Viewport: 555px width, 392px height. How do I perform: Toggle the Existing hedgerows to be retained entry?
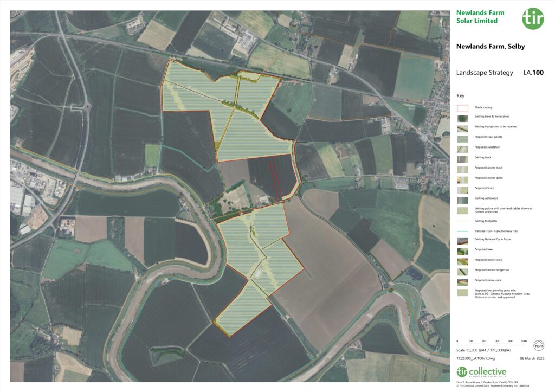point(462,127)
